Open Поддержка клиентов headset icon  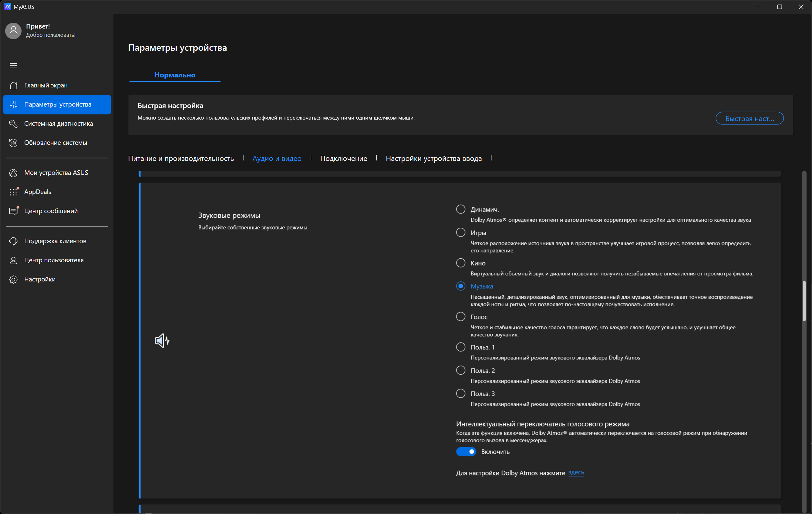tap(13, 241)
